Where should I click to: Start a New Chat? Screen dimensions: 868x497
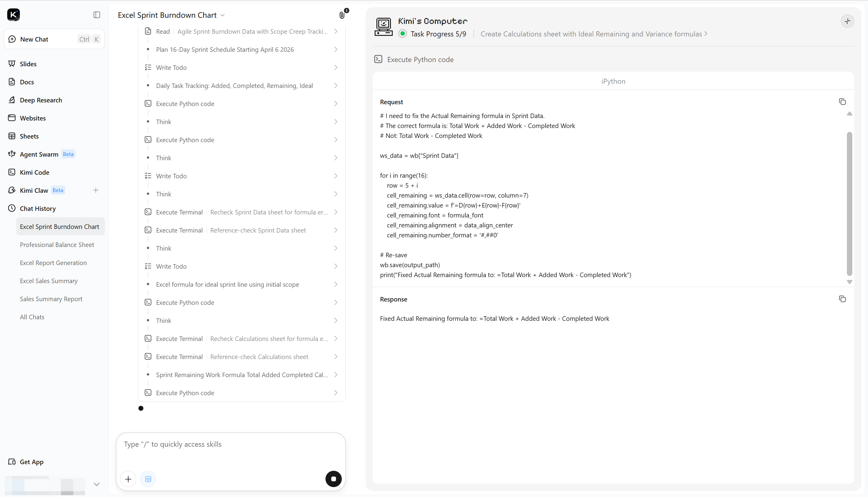[x=54, y=39]
